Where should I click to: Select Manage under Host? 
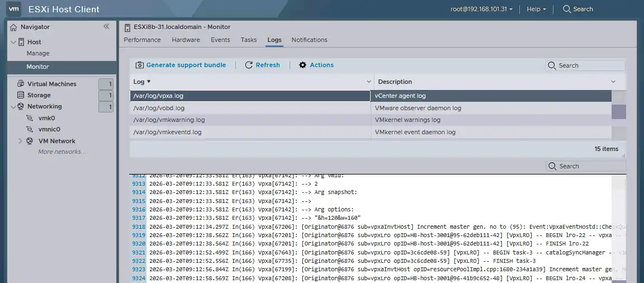(x=38, y=53)
